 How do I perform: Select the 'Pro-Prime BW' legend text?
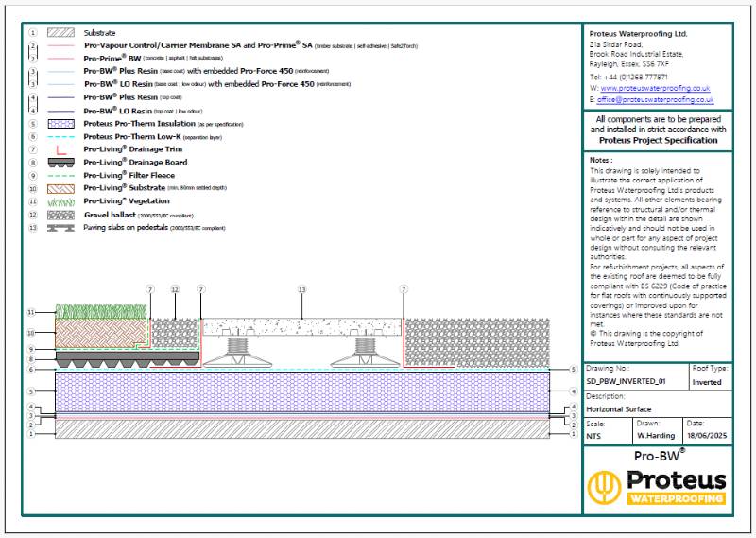tap(112, 59)
